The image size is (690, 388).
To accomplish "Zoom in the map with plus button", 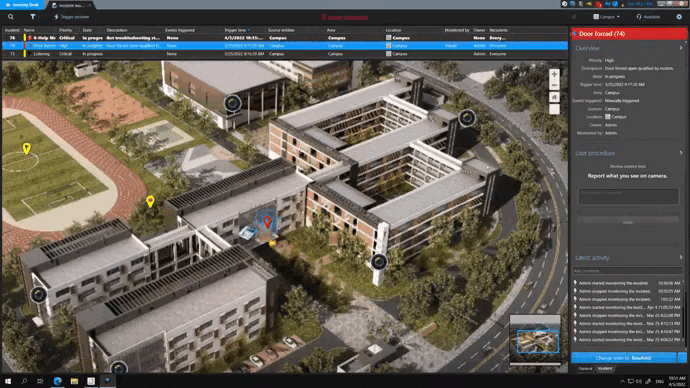I will coord(554,74).
